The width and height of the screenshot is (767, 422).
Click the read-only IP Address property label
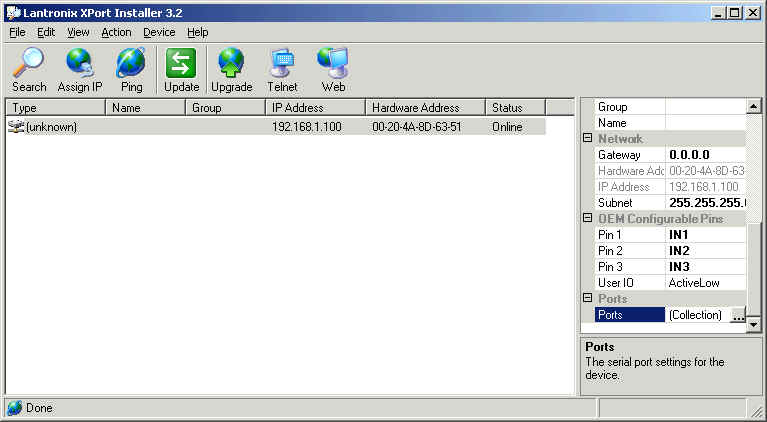[623, 187]
